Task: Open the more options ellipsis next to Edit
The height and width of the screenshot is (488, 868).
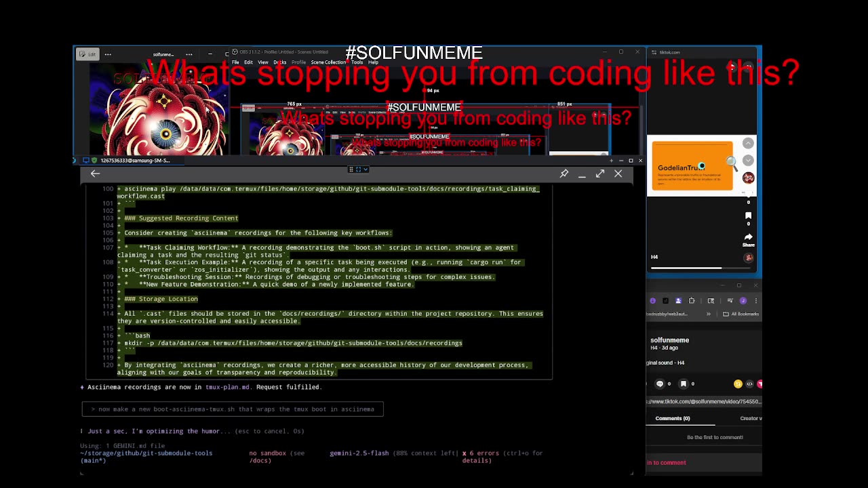Action: pos(108,54)
